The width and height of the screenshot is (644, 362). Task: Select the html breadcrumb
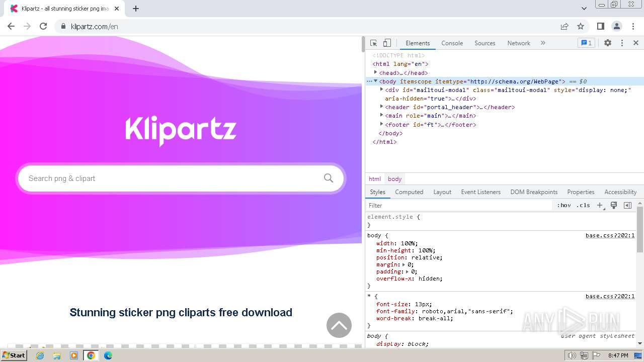click(375, 179)
